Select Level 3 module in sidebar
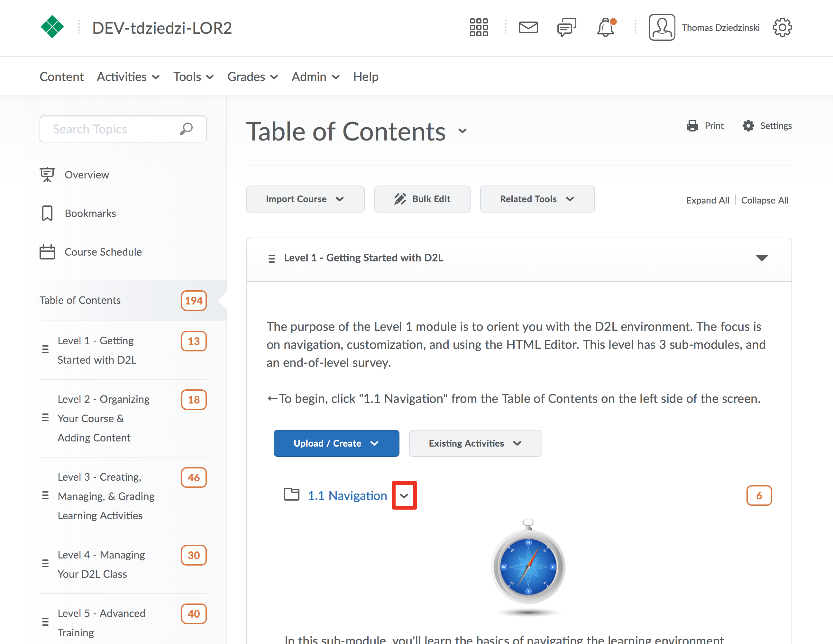Image resolution: width=833 pixels, height=644 pixels. (106, 496)
